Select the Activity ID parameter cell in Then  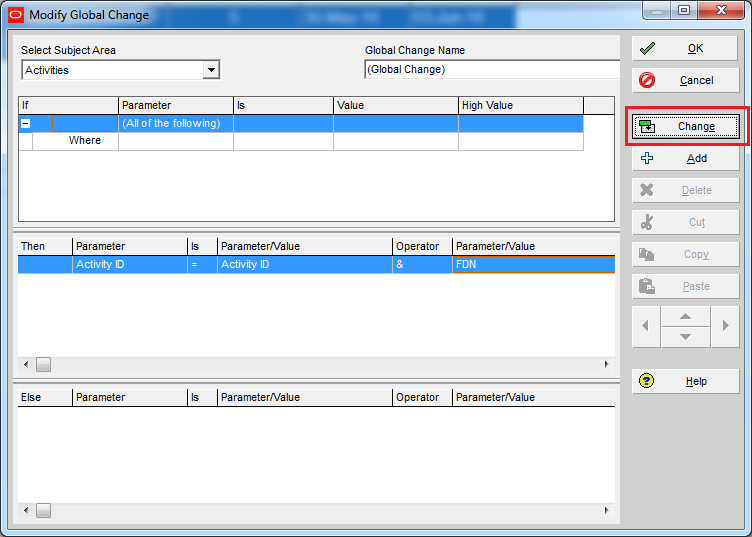click(x=129, y=265)
